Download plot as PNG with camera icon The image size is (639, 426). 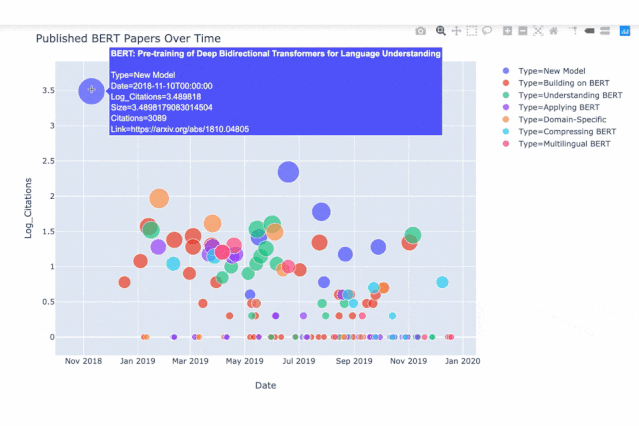pos(421,31)
